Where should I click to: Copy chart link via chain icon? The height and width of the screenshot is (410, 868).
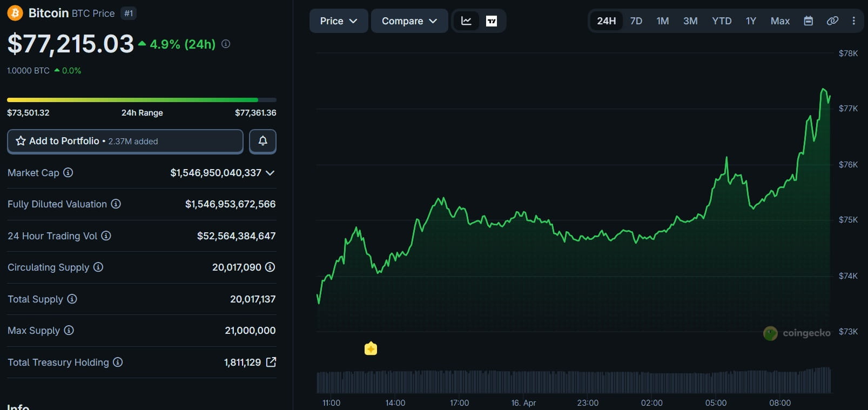[x=832, y=21]
